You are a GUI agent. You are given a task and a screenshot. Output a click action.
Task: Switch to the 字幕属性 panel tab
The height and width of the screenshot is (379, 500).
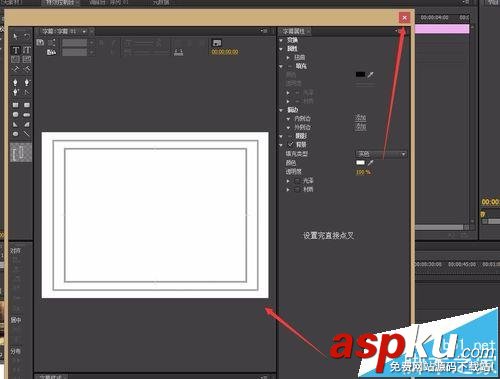295,31
